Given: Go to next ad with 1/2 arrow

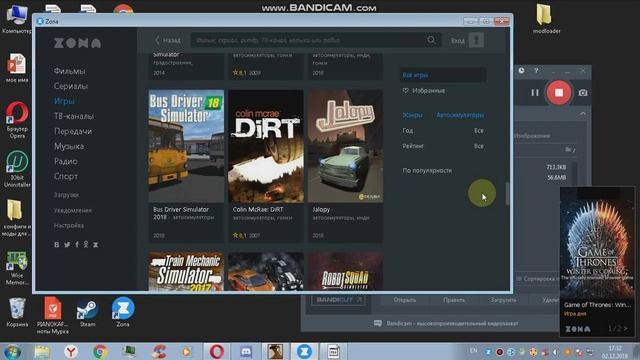Looking at the screenshot, I should click(x=625, y=329).
